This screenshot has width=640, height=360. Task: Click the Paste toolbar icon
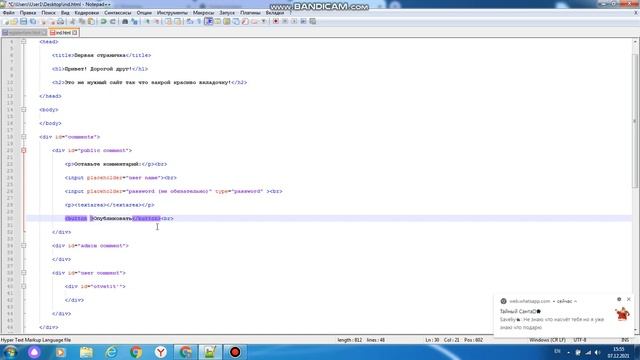pyautogui.click(x=91, y=21)
